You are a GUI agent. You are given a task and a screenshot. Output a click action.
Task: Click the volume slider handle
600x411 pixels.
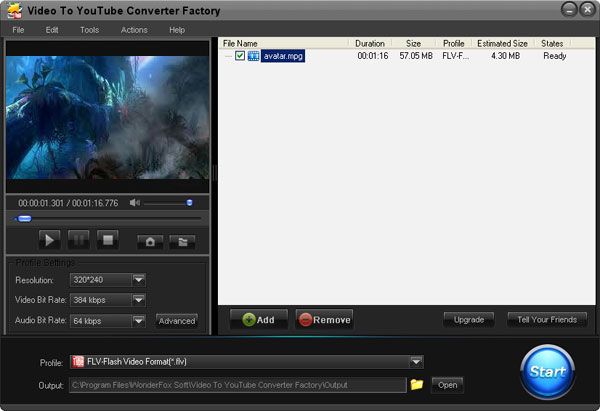click(189, 203)
